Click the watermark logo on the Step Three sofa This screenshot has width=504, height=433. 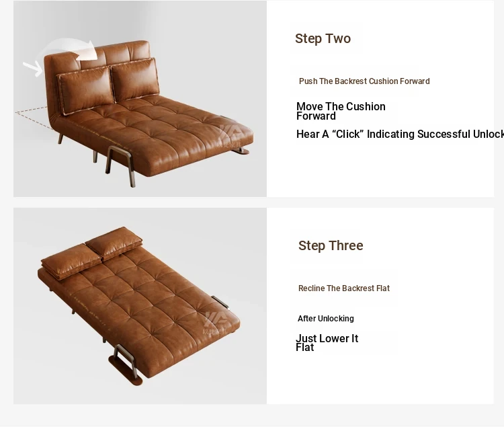tap(215, 322)
